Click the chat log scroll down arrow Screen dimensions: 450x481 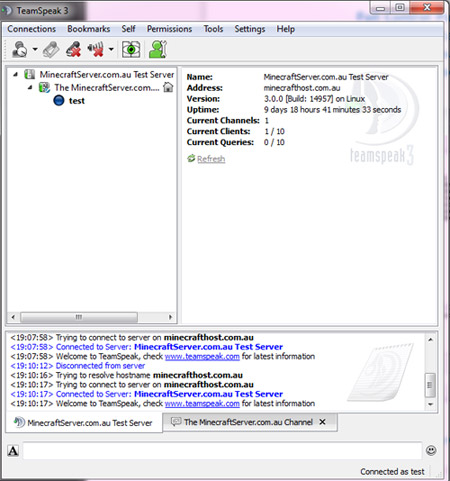coord(431,404)
